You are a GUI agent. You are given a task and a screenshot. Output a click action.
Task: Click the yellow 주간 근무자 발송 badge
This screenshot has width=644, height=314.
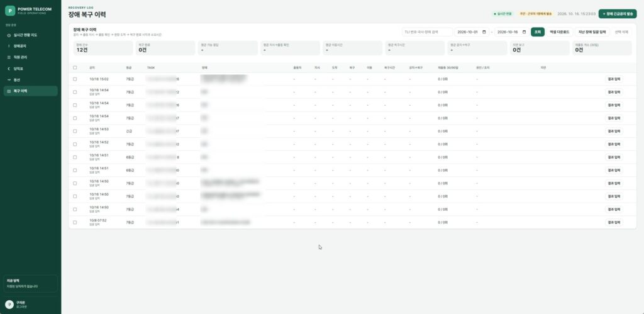(x=536, y=14)
